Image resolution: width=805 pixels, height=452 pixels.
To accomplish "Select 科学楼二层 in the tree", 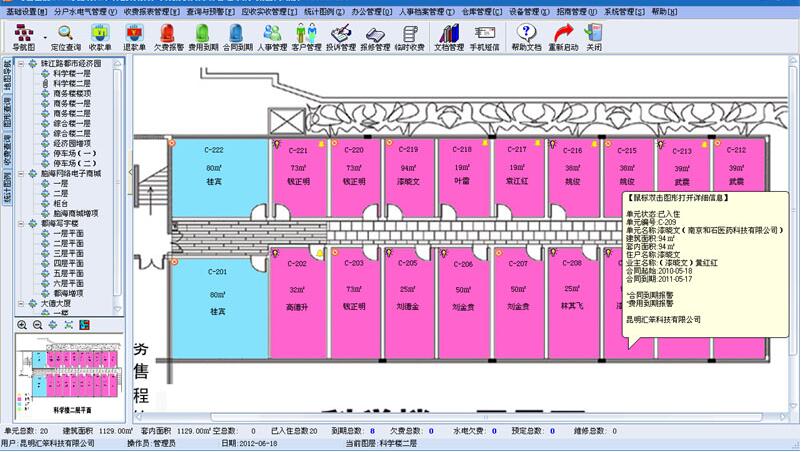I will [72, 83].
